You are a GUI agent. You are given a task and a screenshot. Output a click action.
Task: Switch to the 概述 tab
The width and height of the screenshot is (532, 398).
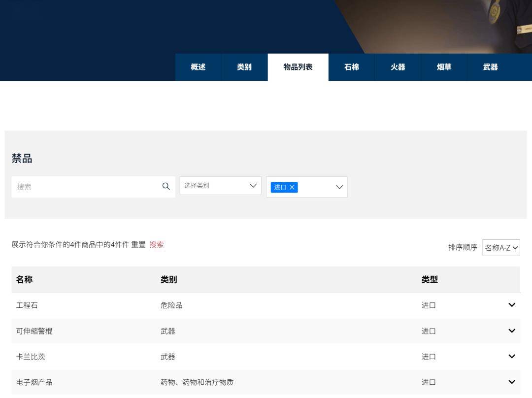pyautogui.click(x=198, y=67)
